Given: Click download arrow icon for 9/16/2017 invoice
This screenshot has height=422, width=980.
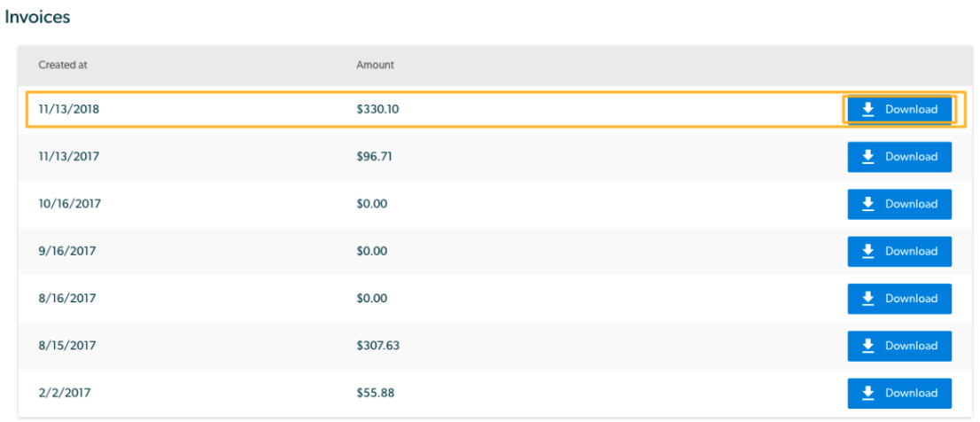Looking at the screenshot, I should [867, 251].
